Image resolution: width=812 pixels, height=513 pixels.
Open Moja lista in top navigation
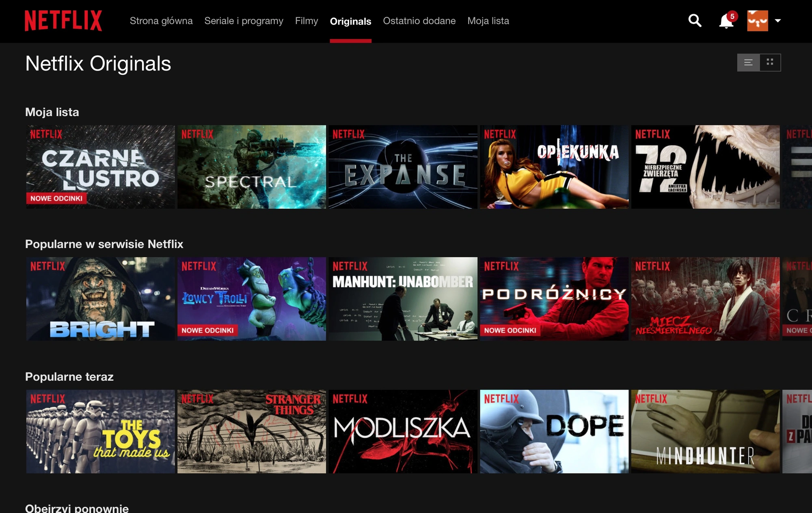[x=488, y=21]
